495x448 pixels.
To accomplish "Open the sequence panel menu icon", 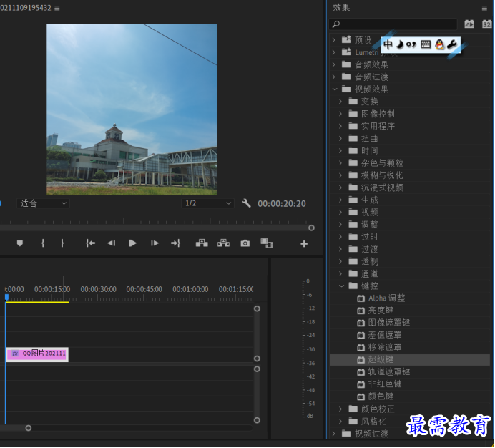I will [57, 8].
